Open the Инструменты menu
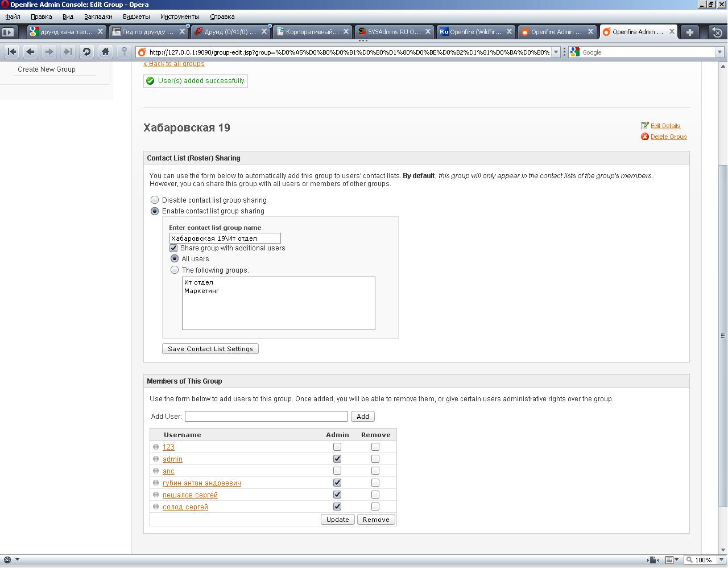728x568 pixels. 180,17
